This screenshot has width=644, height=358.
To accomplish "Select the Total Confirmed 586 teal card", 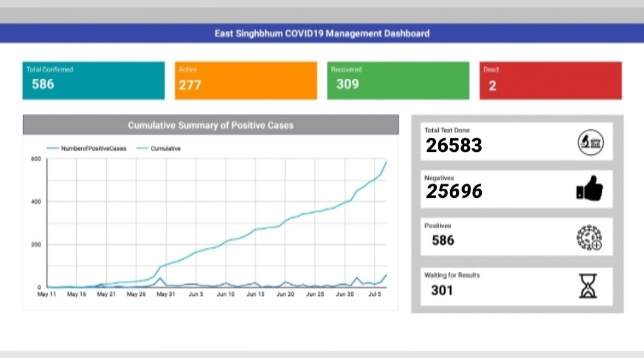I will (94, 80).
